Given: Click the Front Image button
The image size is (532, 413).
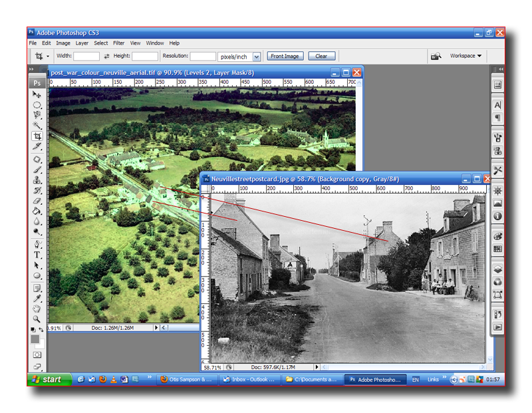Looking at the screenshot, I should point(285,57).
